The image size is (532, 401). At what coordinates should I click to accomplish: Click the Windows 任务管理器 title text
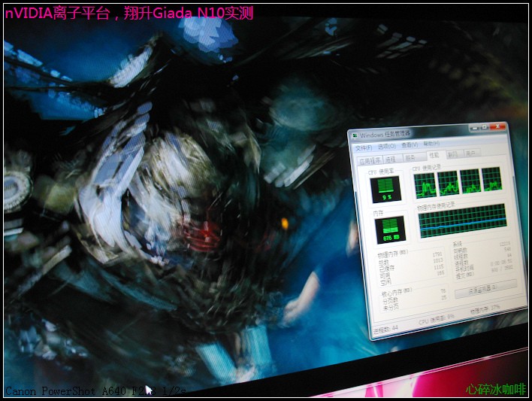(x=385, y=134)
